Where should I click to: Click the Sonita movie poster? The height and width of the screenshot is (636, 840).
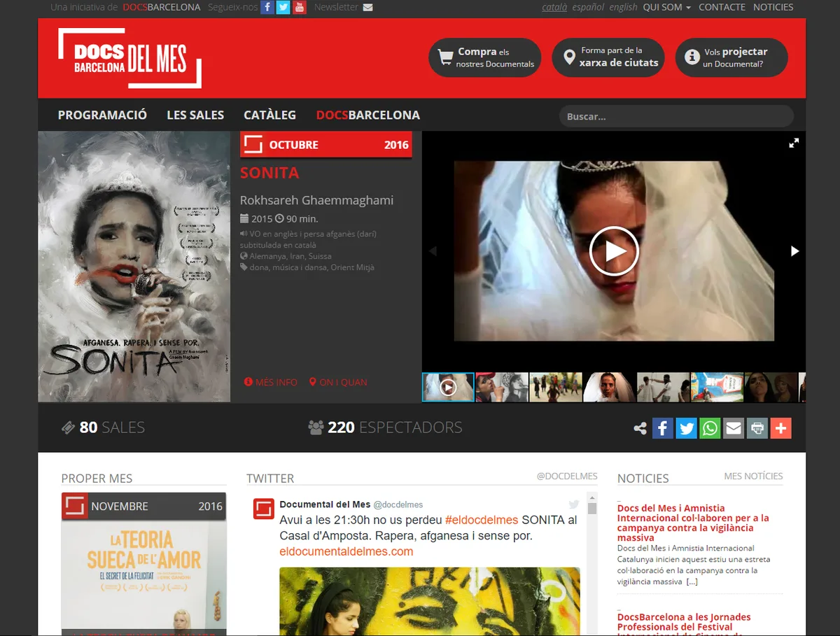click(134, 267)
